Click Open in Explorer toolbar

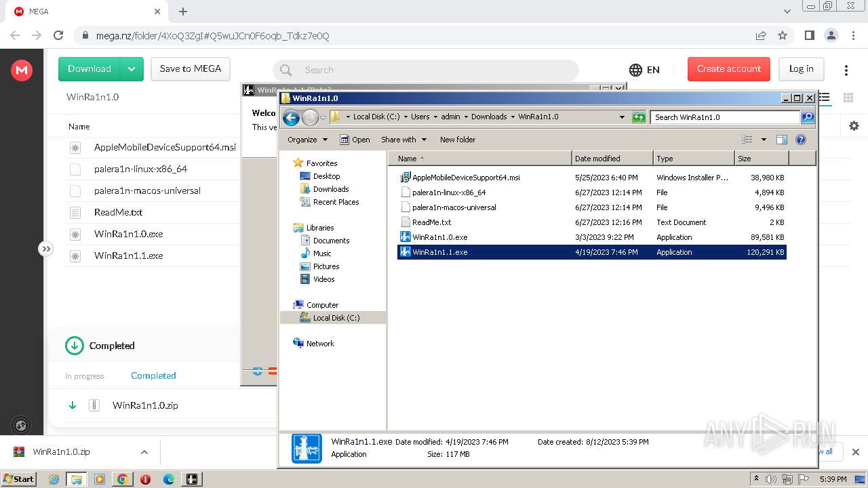pos(355,140)
